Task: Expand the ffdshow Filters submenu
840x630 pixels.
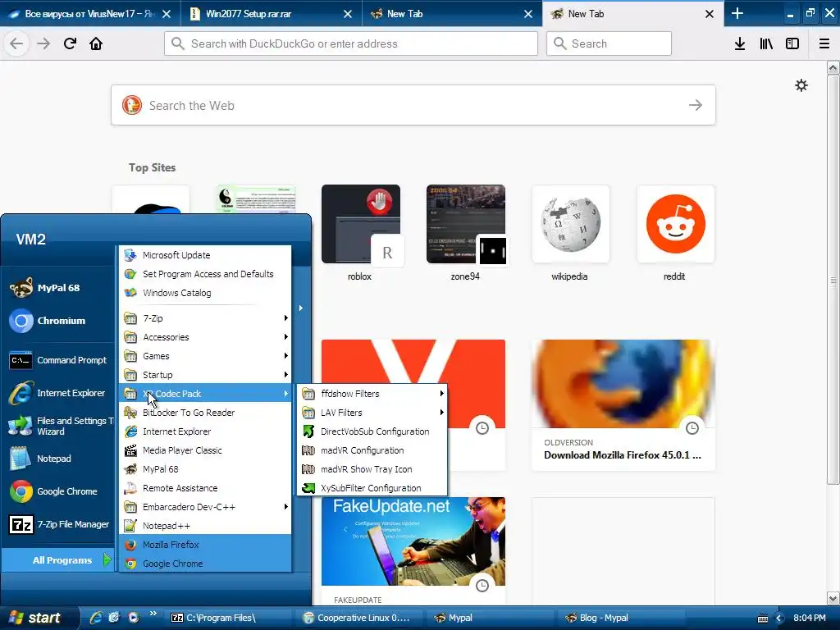Action: (373, 394)
